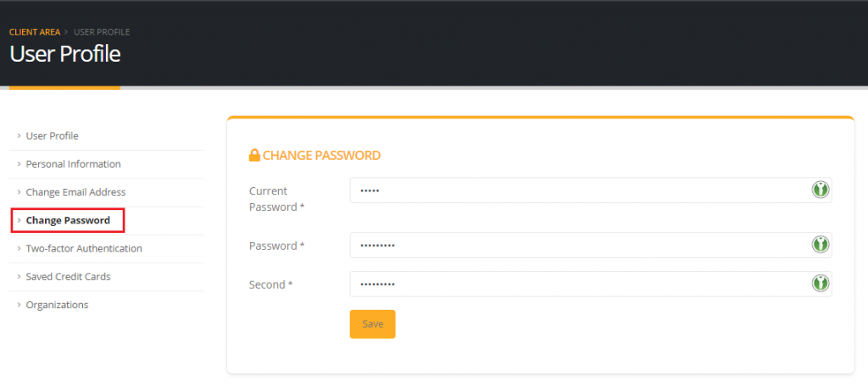This screenshot has width=868, height=392.
Task: Focus the Second password confirmation field
Action: pyautogui.click(x=576, y=284)
